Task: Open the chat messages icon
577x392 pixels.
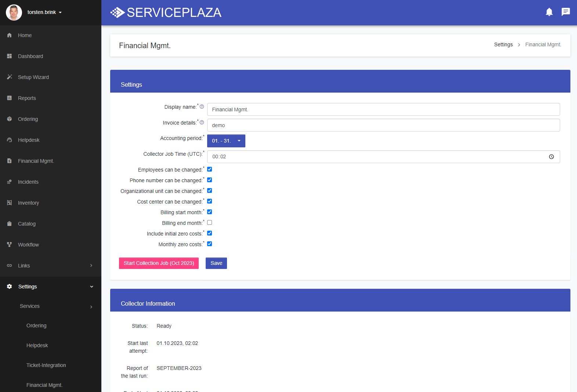Action: (x=566, y=12)
